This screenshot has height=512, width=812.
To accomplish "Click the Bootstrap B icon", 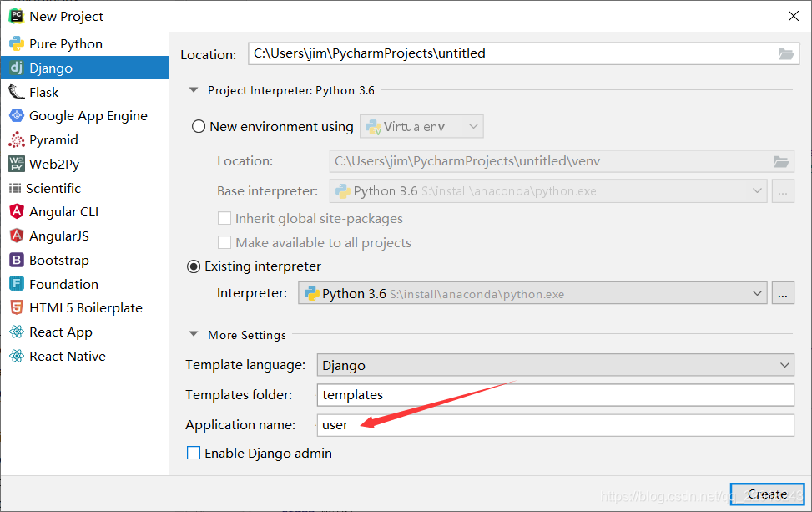I will pyautogui.click(x=17, y=260).
